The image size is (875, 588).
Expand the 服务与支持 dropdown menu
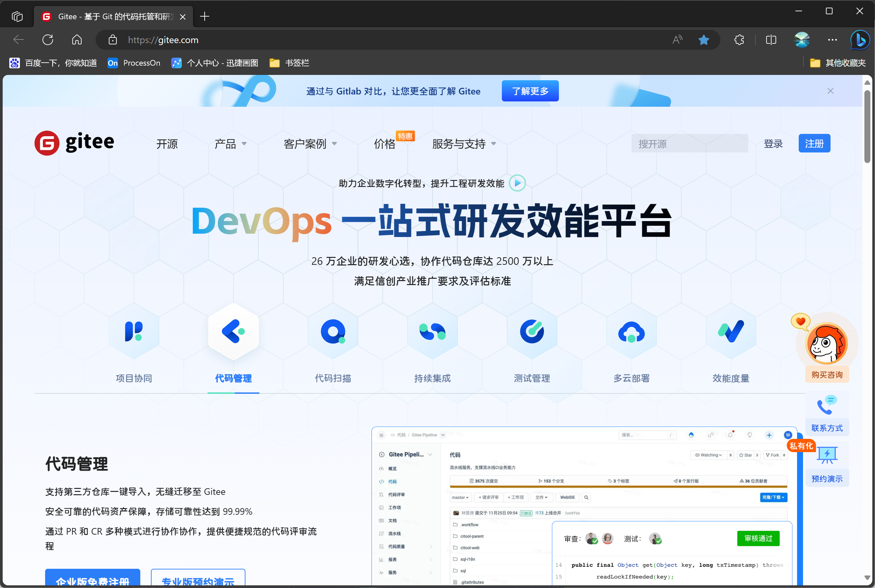pyautogui.click(x=464, y=144)
